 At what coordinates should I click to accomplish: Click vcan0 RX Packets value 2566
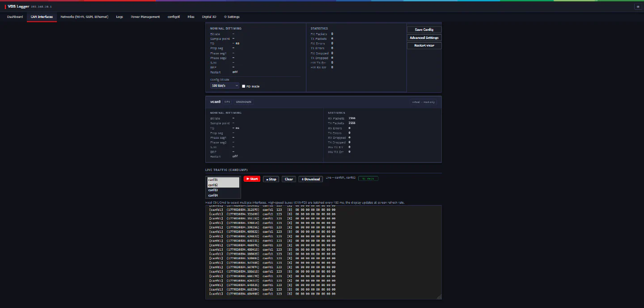click(352, 118)
